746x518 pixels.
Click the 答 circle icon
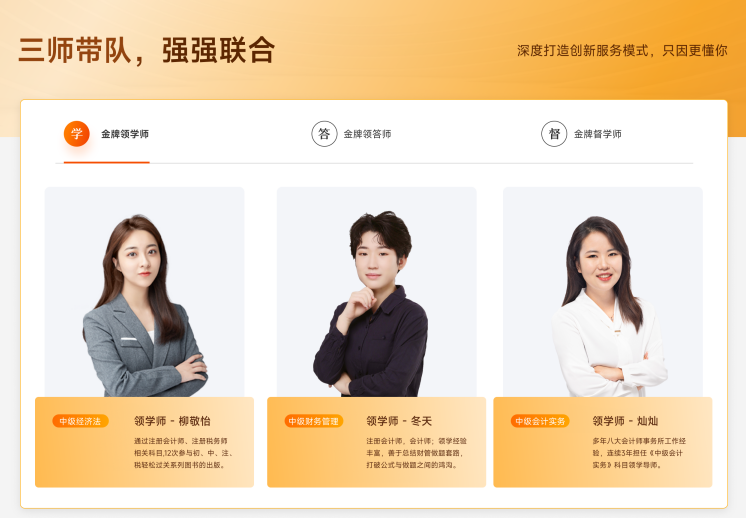coord(324,134)
